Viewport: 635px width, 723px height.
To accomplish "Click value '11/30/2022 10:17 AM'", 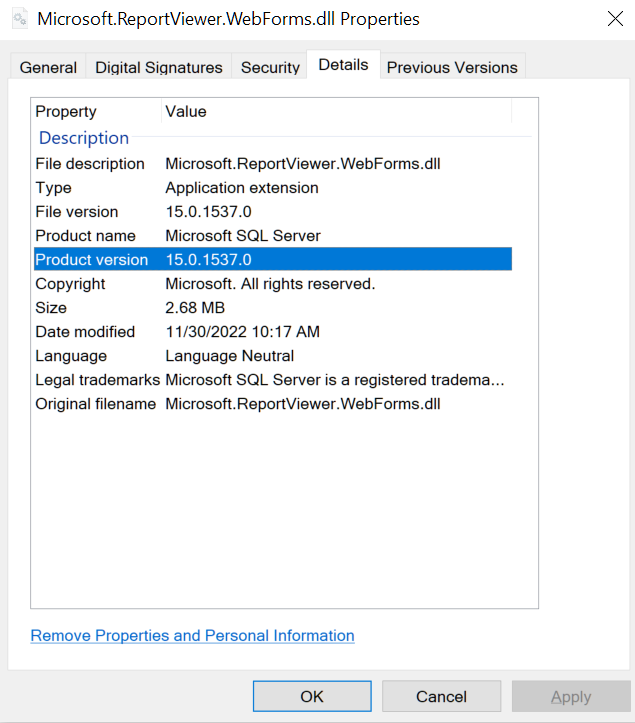I will pos(243,332).
